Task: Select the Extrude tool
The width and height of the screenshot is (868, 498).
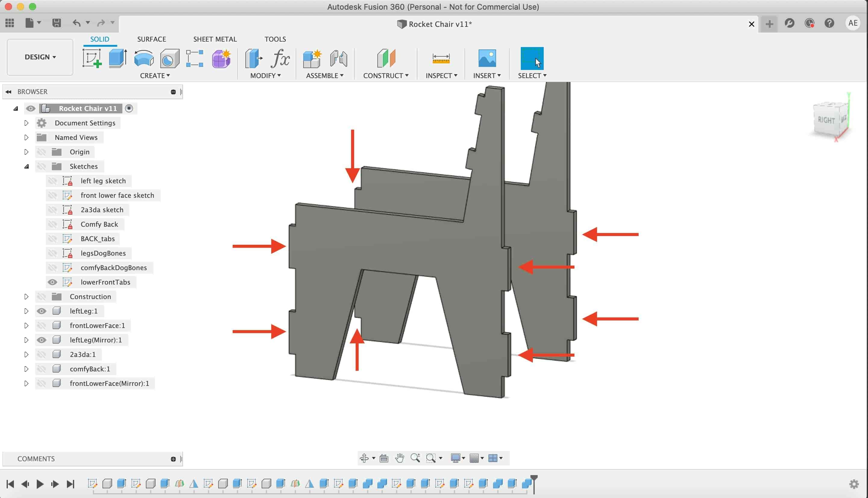Action: coord(118,58)
